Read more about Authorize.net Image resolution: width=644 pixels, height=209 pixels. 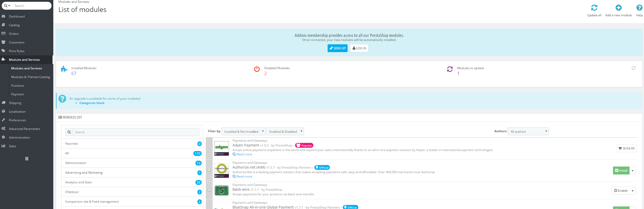tap(242, 176)
